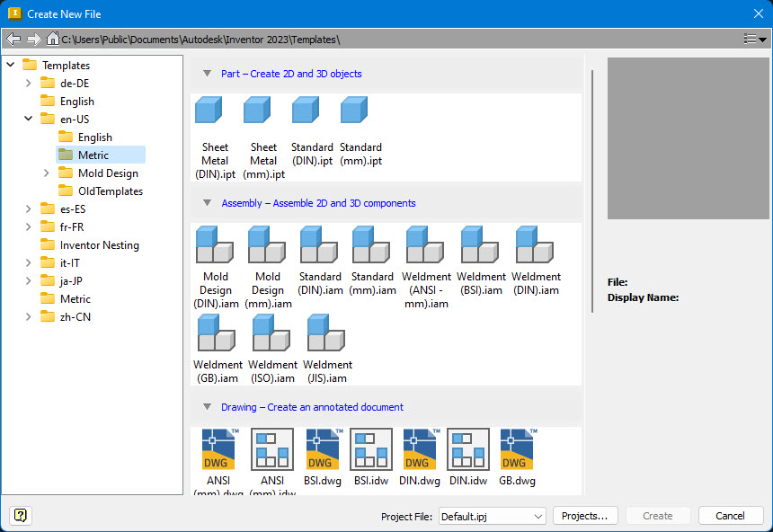This screenshot has width=773, height=532.
Task: Choose the DIN.dwg drawing template
Action: [418, 454]
